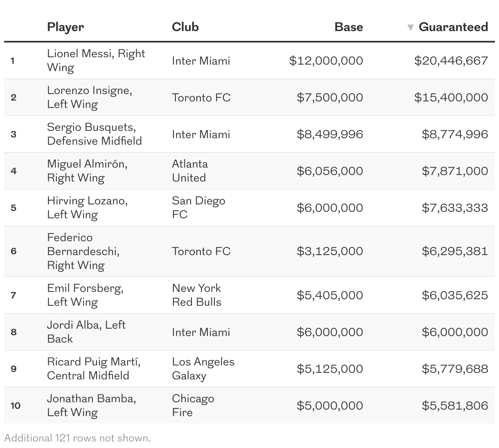The image size is (499, 448).
Task: Select Jordi Alba, Left Back cell
Action: (x=86, y=332)
